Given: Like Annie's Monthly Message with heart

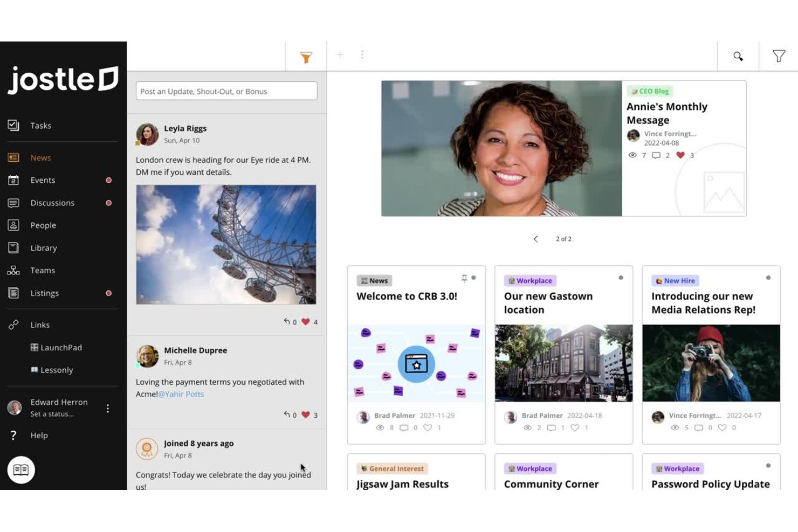Looking at the screenshot, I should pos(680,155).
